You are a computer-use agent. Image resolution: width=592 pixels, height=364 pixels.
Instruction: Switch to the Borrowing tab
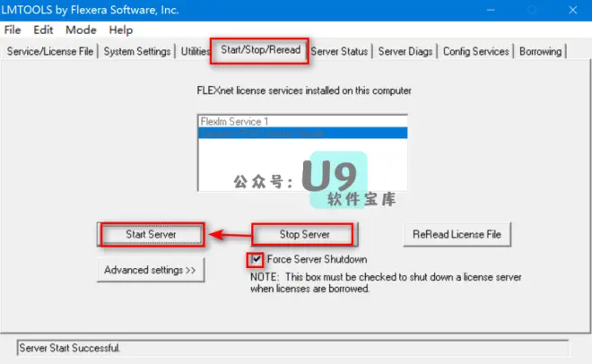coord(540,51)
